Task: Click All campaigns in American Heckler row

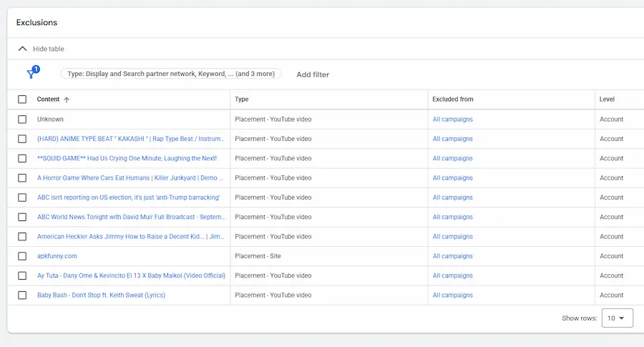Action: click(x=453, y=237)
